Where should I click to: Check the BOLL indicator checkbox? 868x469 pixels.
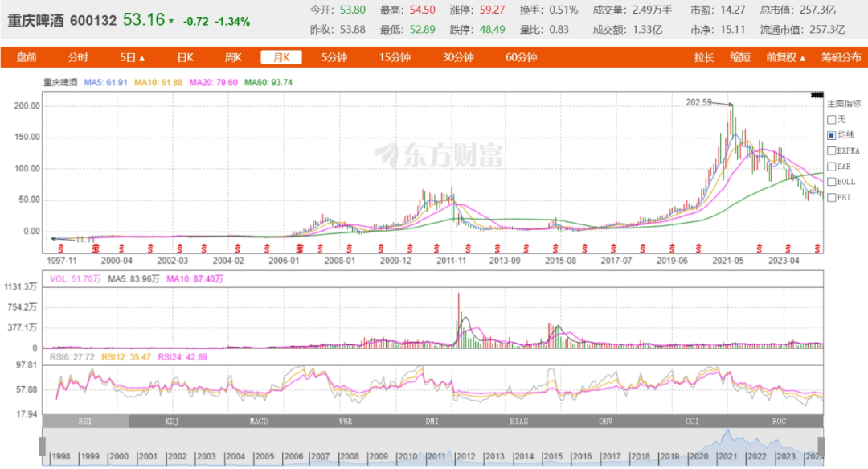831,182
